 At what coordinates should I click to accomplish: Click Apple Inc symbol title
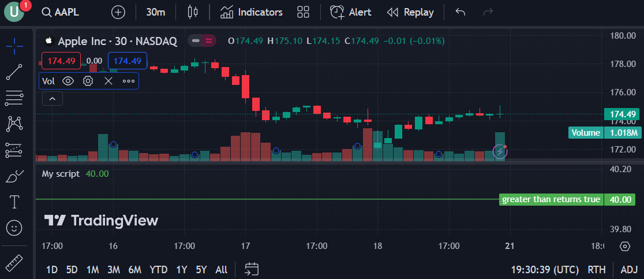coord(118,41)
